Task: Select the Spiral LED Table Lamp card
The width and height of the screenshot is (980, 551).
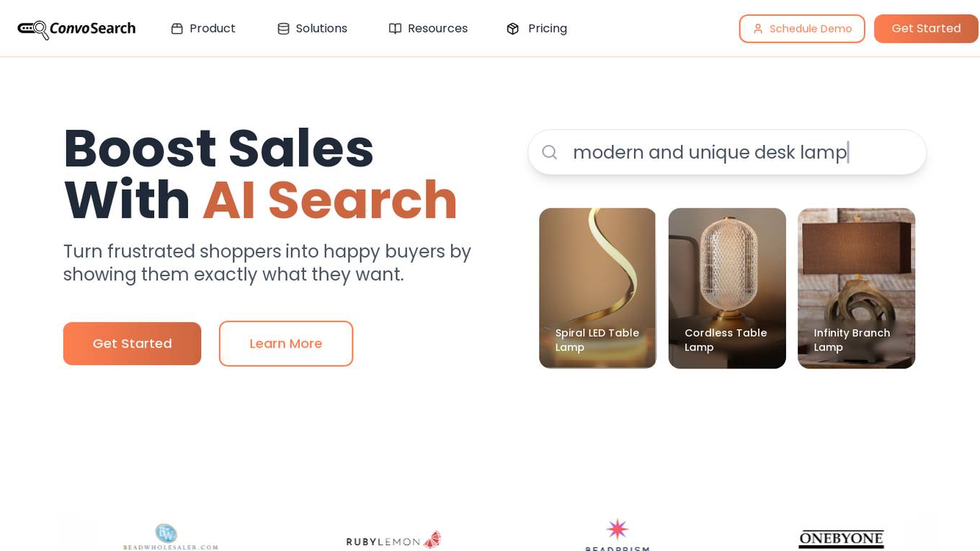Action: tap(597, 288)
